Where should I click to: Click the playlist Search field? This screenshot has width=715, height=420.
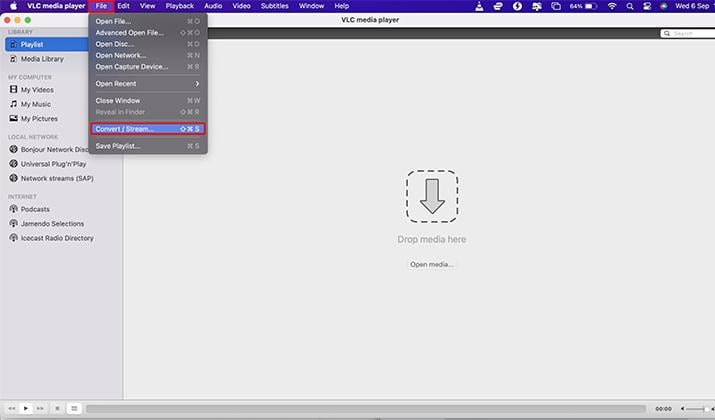[688, 33]
